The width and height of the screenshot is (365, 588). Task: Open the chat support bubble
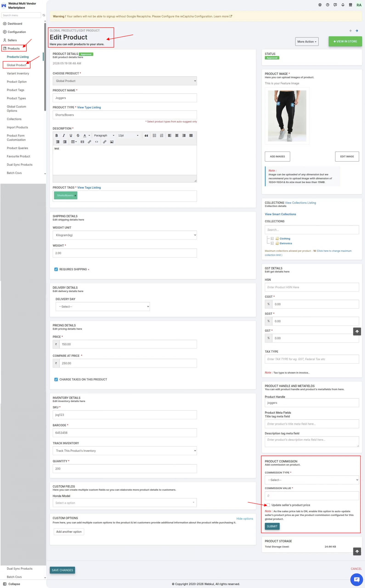[357, 579]
